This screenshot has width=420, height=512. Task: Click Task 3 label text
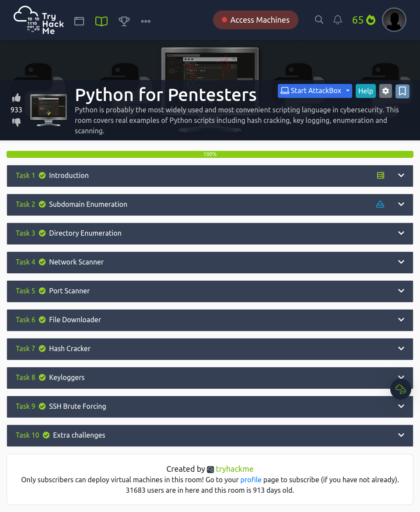pos(25,233)
